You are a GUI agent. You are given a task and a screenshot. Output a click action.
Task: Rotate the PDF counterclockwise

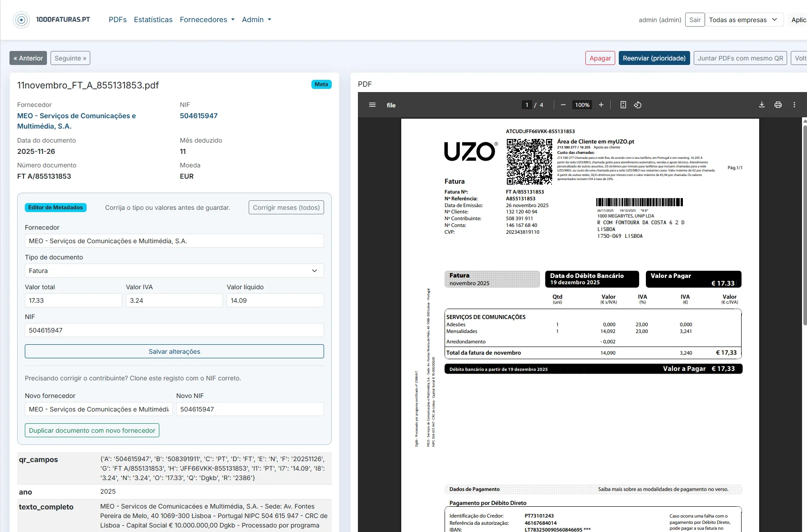point(638,105)
